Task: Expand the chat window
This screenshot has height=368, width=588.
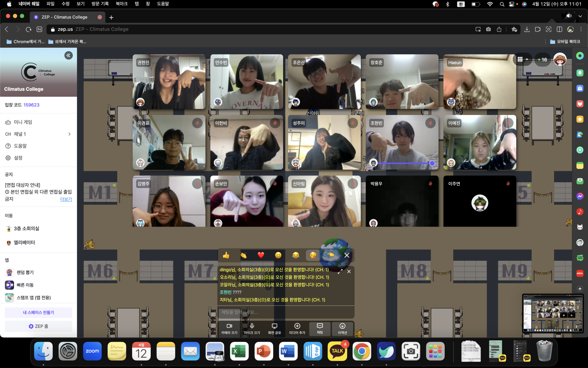Action: [340, 271]
